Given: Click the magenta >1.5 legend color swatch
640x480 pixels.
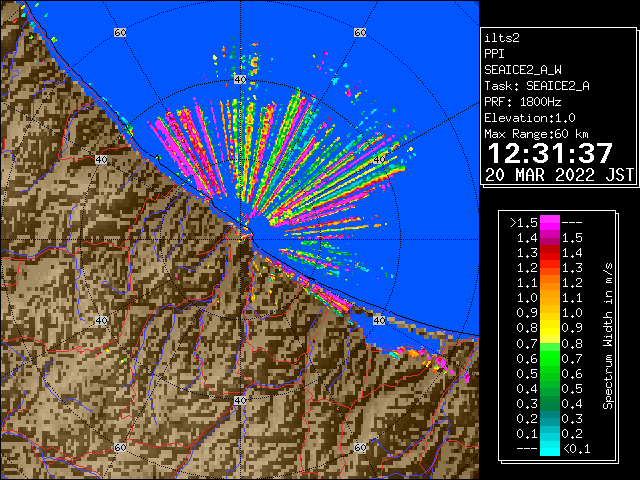Looking at the screenshot, I should [x=550, y=222].
